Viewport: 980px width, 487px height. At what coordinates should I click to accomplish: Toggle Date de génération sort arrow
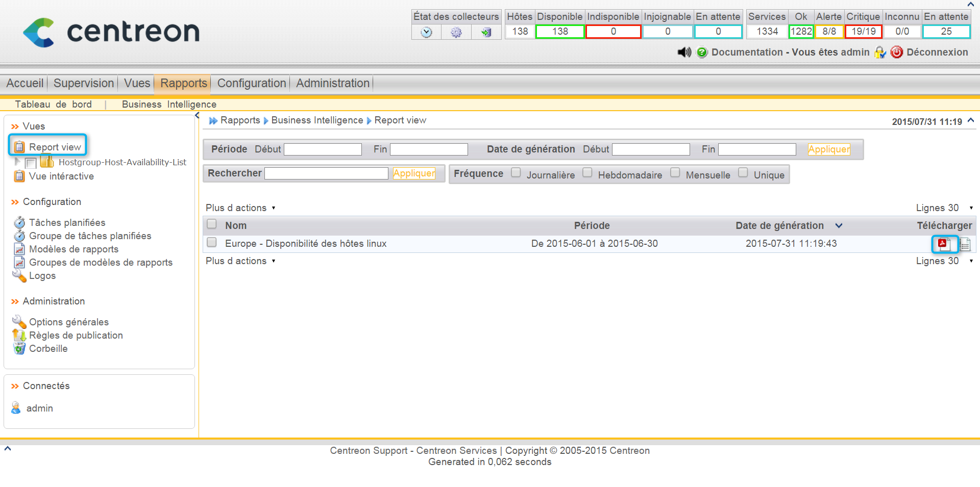(839, 225)
